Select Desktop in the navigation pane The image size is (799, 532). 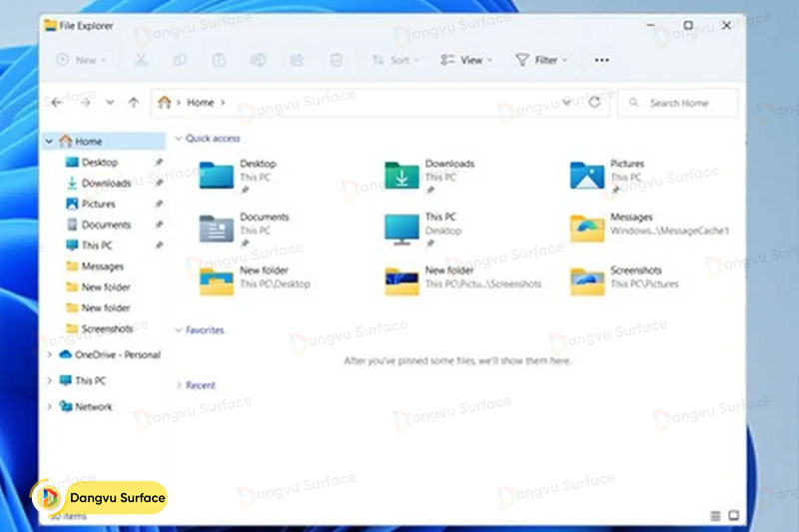click(99, 163)
